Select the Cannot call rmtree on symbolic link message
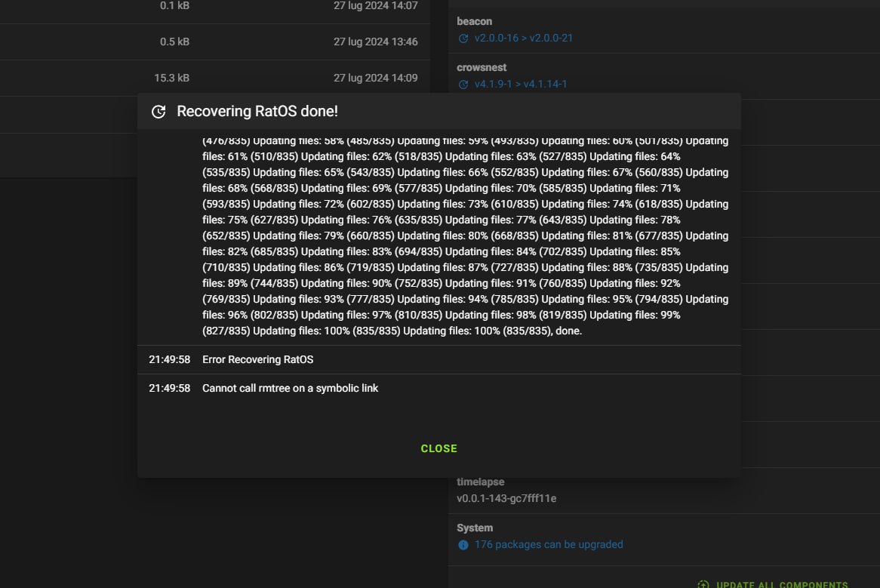 tap(290, 388)
